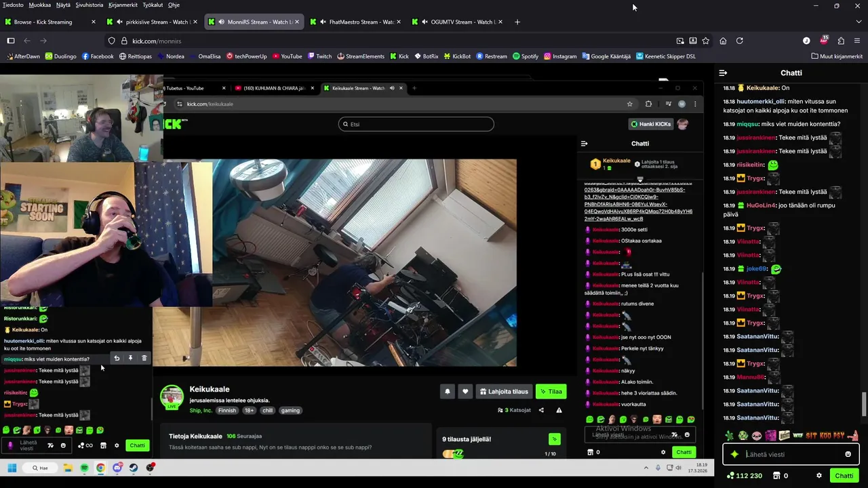868x488 pixels.
Task: Click the green Tilaa button
Action: [x=551, y=391]
